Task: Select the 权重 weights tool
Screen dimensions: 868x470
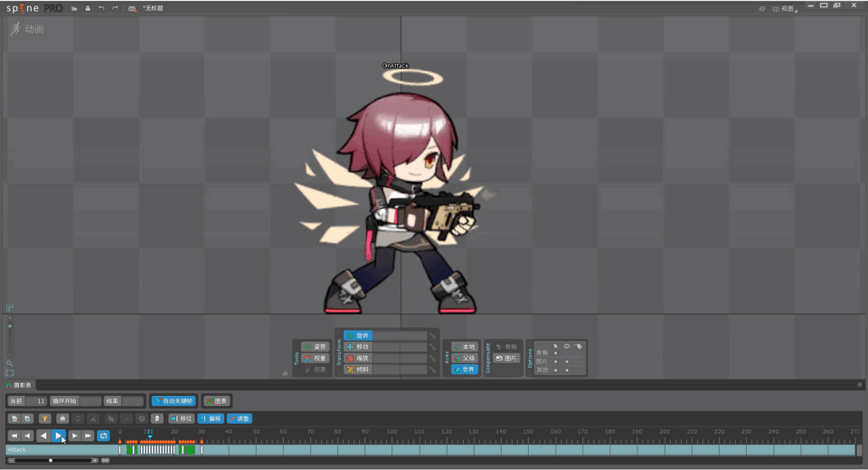Action: [315, 358]
